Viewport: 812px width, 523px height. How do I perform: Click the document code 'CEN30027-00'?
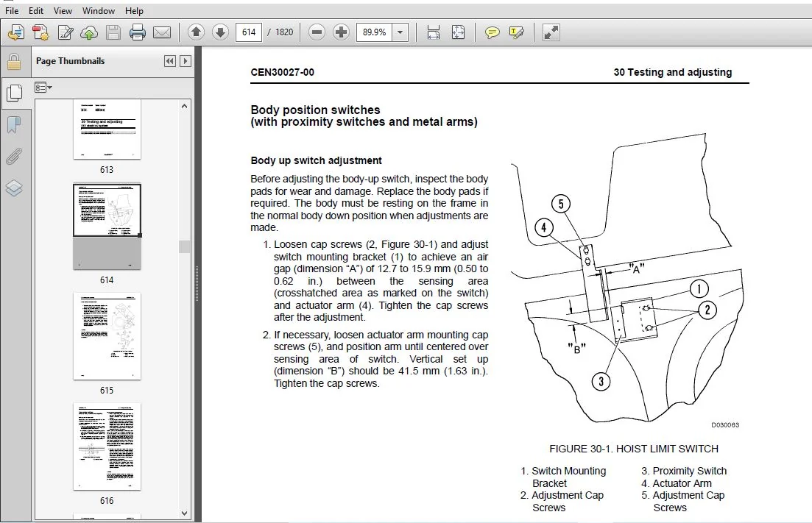[282, 72]
